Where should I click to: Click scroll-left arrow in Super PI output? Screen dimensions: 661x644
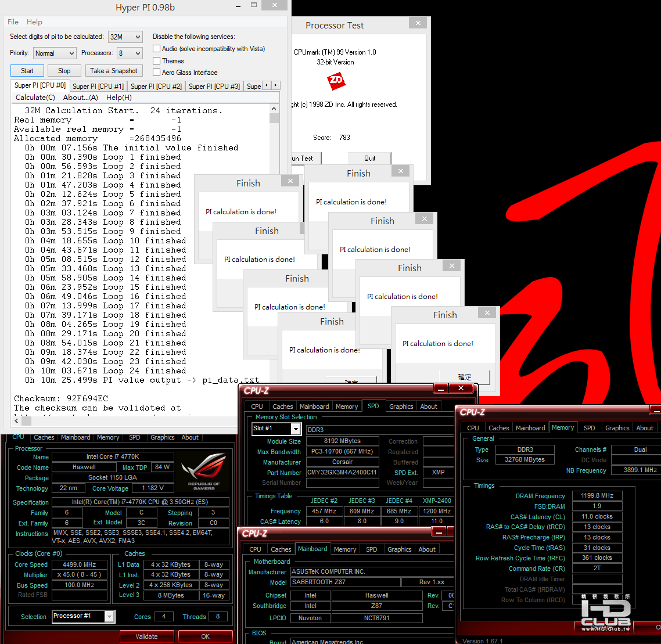tap(16, 420)
